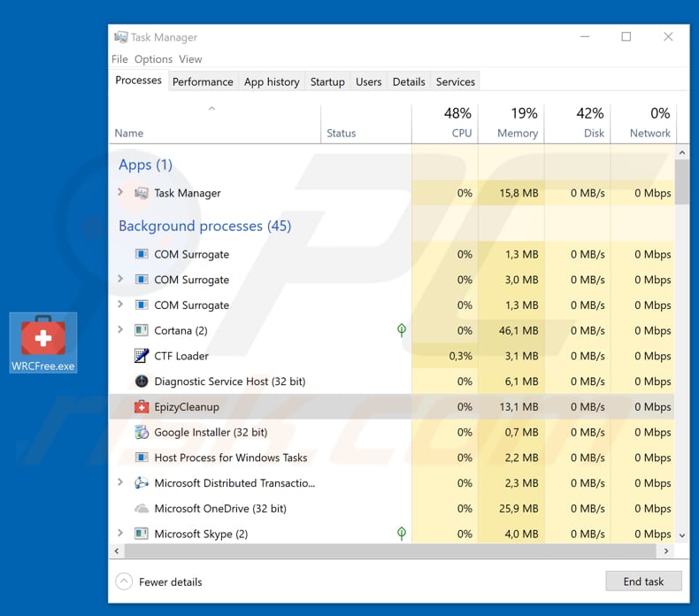Click Cortana's green leaf suspended status icon

point(402,330)
